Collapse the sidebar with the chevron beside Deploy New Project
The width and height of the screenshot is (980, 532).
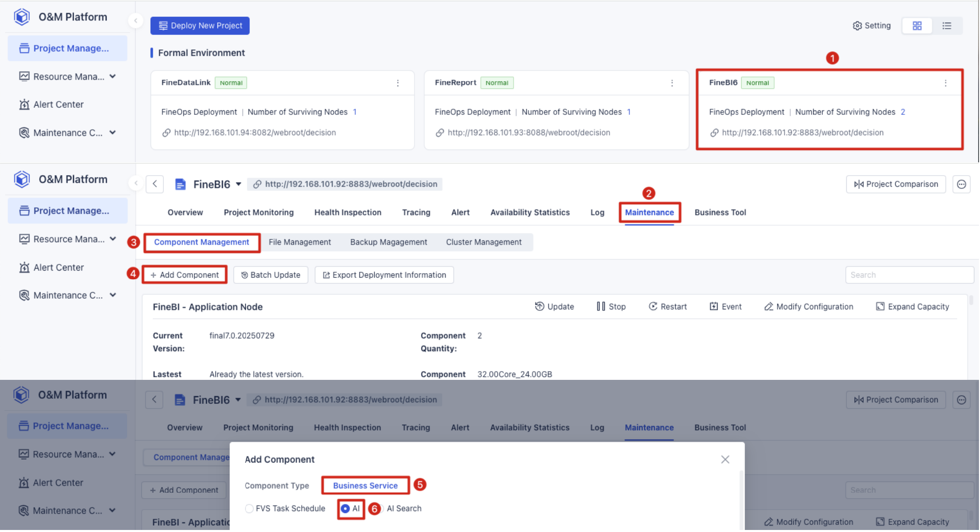135,20
